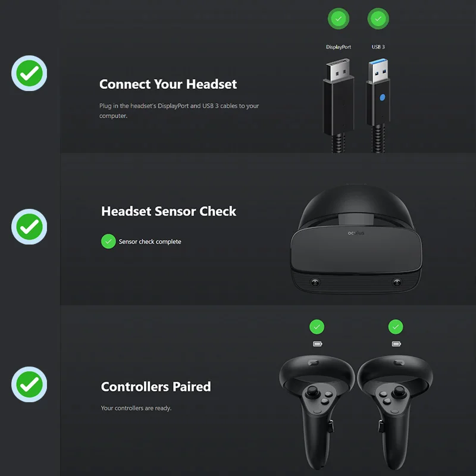Click the Oculus Rift S headset image
The image size is (476, 476).
(x=356, y=239)
